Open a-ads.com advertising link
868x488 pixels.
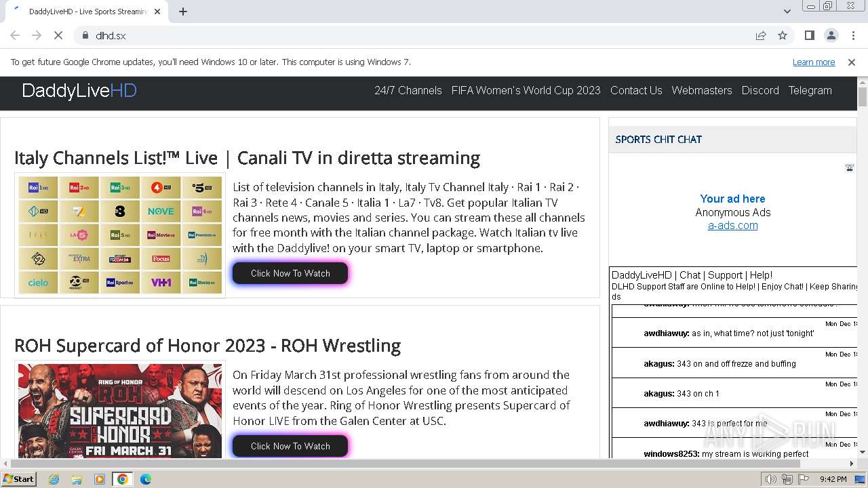(x=732, y=226)
